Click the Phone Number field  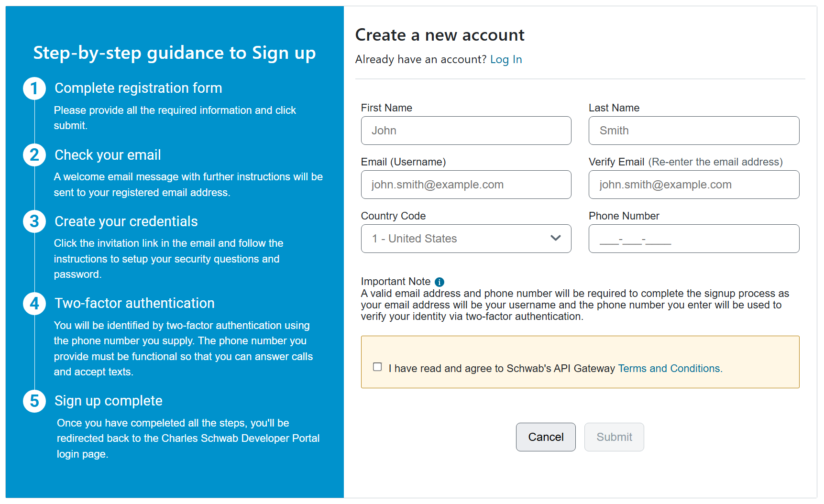(694, 239)
